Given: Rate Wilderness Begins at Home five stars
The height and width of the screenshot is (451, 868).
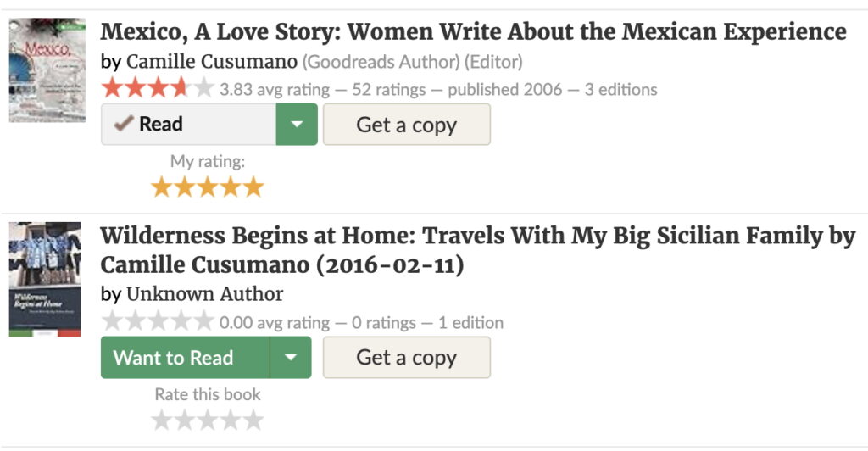Looking at the screenshot, I should (x=253, y=420).
